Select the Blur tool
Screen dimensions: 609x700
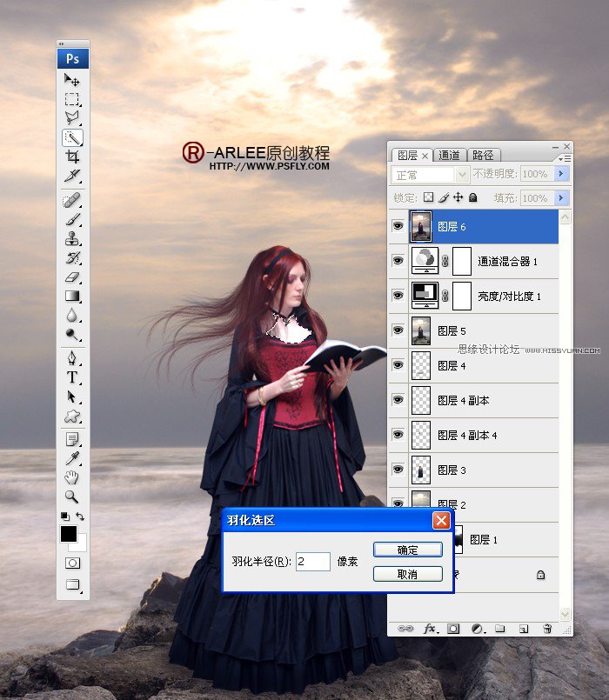pyautogui.click(x=72, y=315)
